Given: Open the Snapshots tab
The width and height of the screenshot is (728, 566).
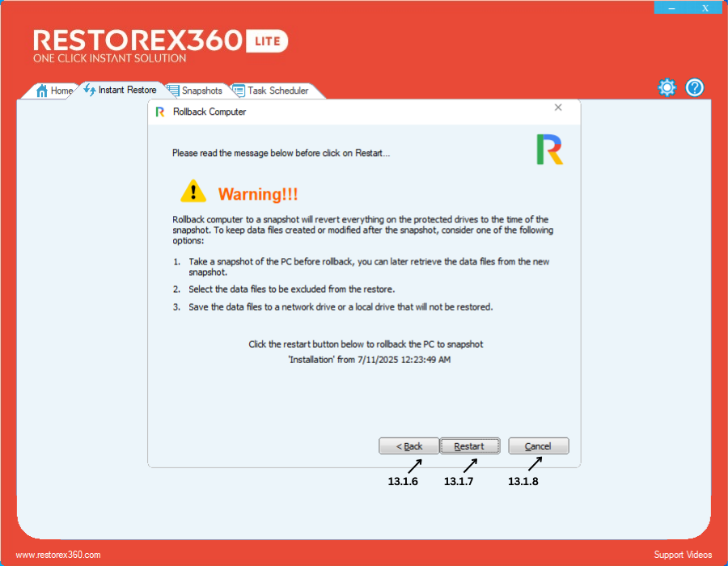Looking at the screenshot, I should coord(195,91).
